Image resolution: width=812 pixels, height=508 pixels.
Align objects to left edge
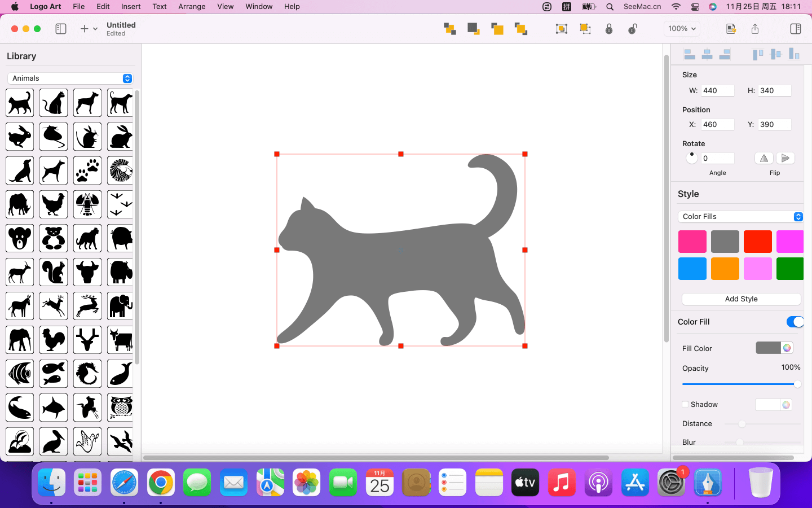click(x=689, y=54)
